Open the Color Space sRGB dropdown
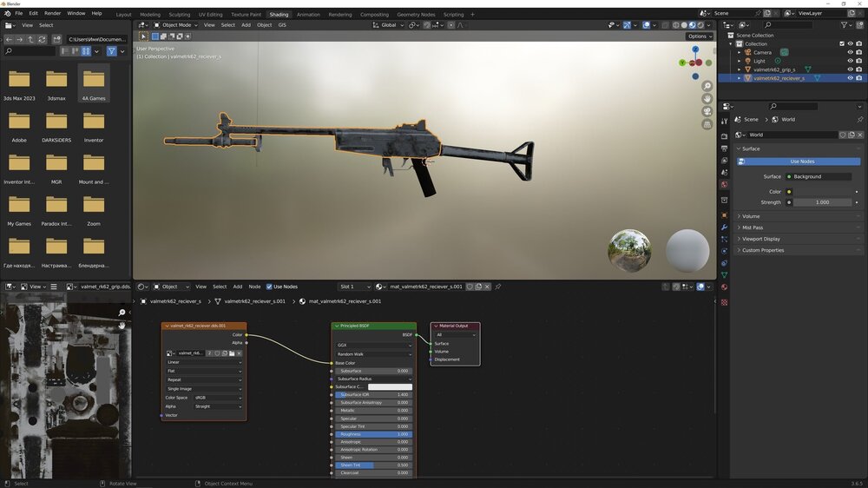 [218, 398]
